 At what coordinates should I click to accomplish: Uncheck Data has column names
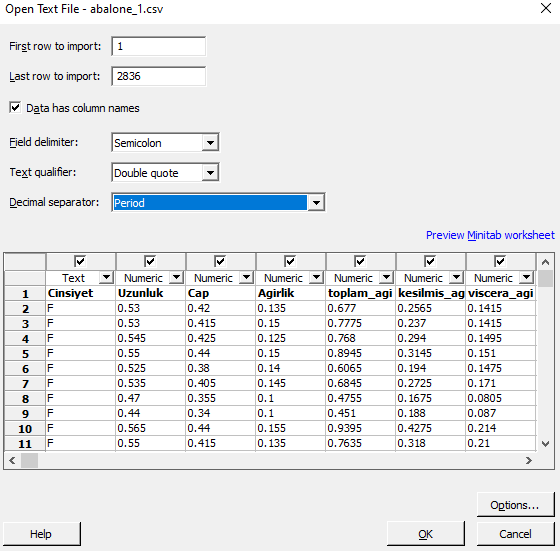pos(15,107)
